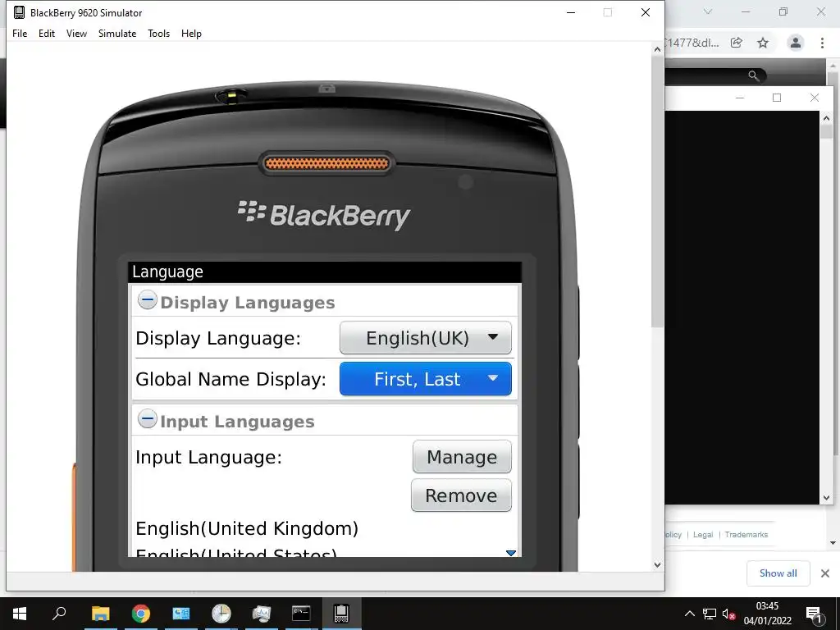Open the Windows Start menu
This screenshot has height=630, width=840.
20,614
